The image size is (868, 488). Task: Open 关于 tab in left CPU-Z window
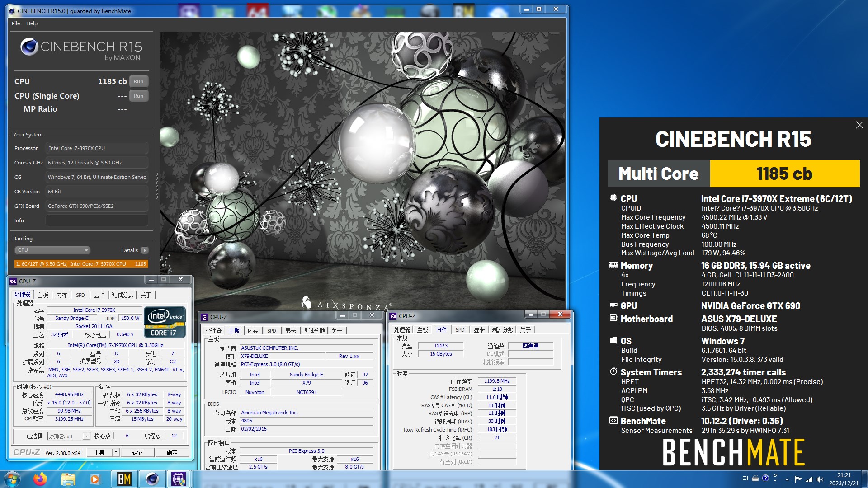(146, 295)
